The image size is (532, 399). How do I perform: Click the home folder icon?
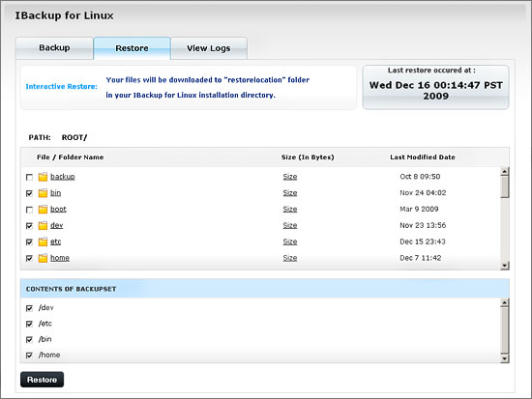click(43, 258)
